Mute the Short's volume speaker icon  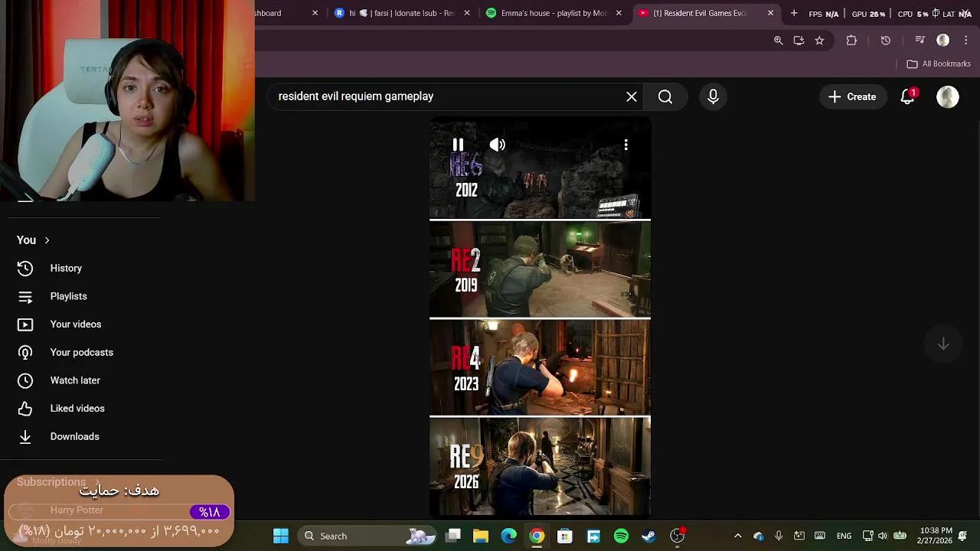tap(498, 145)
